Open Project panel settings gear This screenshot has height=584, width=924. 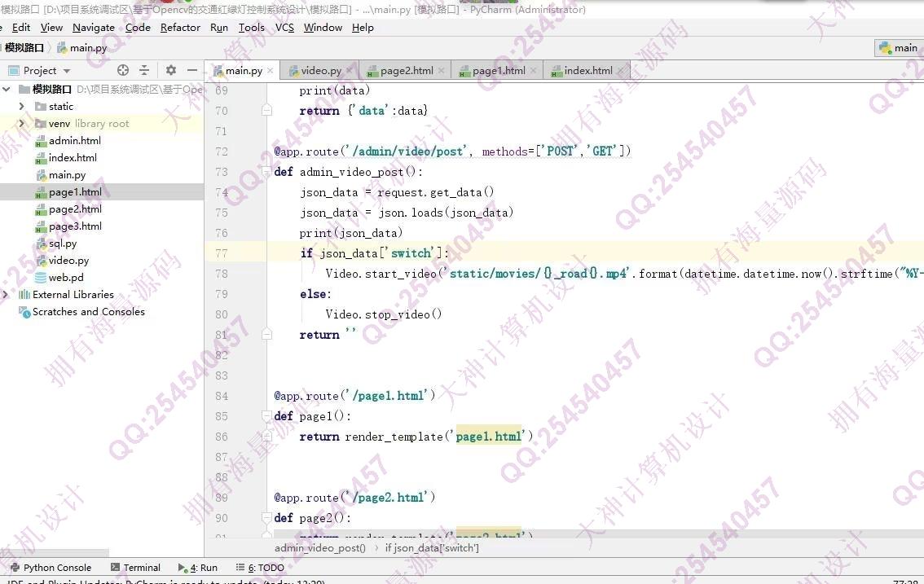(x=171, y=70)
